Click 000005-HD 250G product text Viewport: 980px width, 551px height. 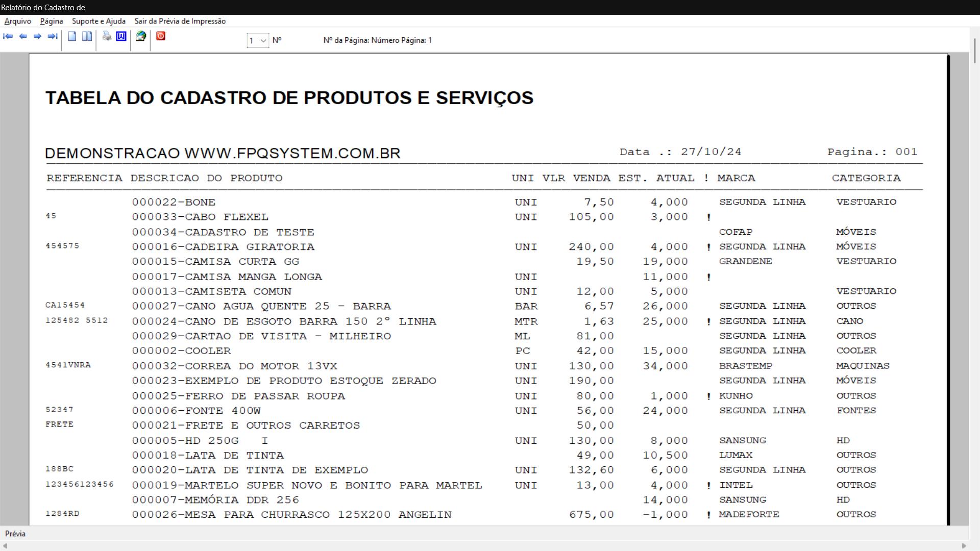point(200,441)
